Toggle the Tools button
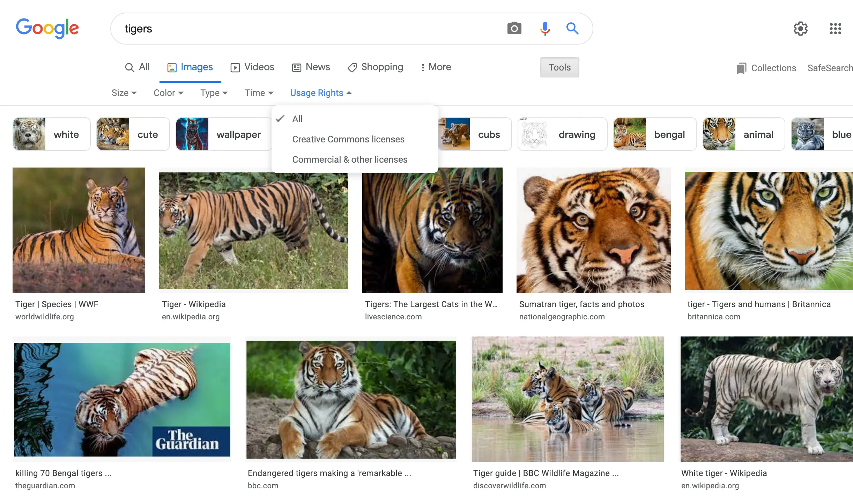The image size is (853, 504). click(559, 67)
